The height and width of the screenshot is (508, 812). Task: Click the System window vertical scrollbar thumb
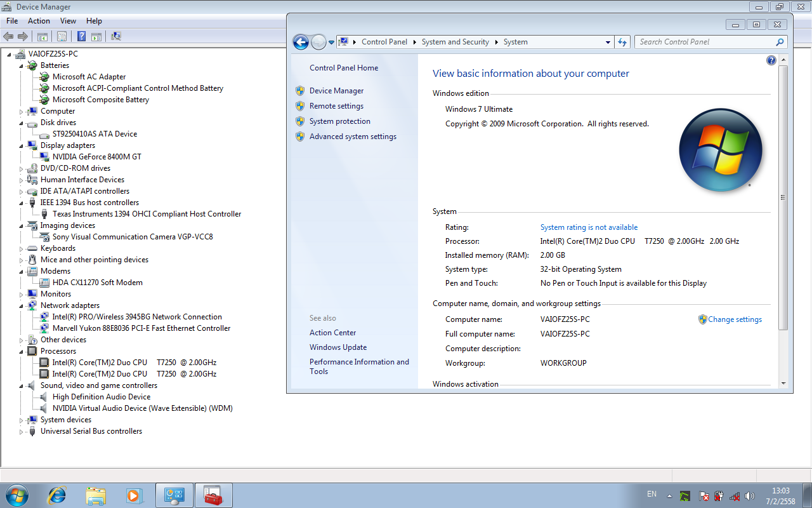pos(783,197)
